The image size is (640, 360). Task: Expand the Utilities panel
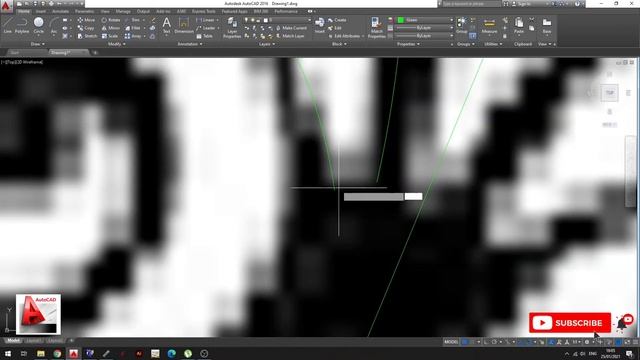click(x=493, y=44)
